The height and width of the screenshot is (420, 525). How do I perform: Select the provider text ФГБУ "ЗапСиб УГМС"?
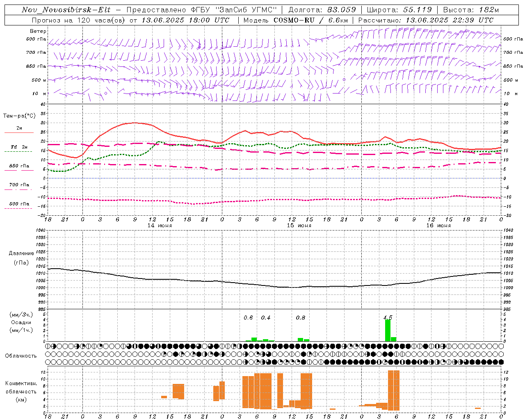[x=233, y=10]
